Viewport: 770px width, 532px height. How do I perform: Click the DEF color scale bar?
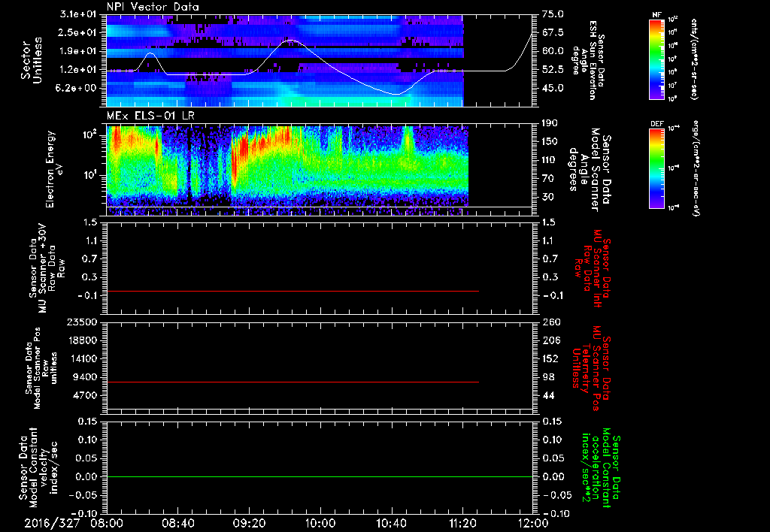tap(656, 168)
